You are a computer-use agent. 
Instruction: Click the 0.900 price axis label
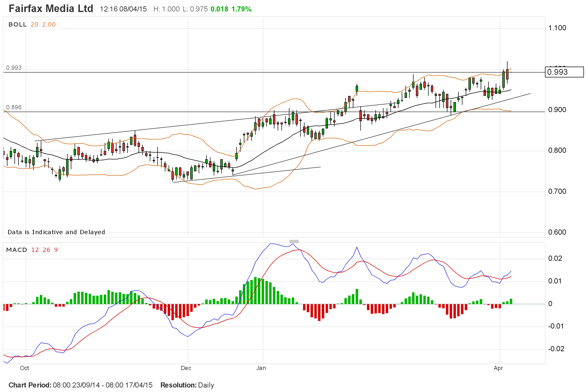(557, 110)
